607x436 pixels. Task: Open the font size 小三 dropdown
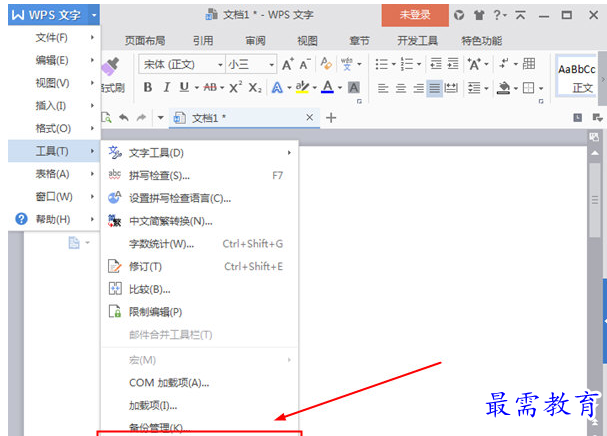pos(271,65)
